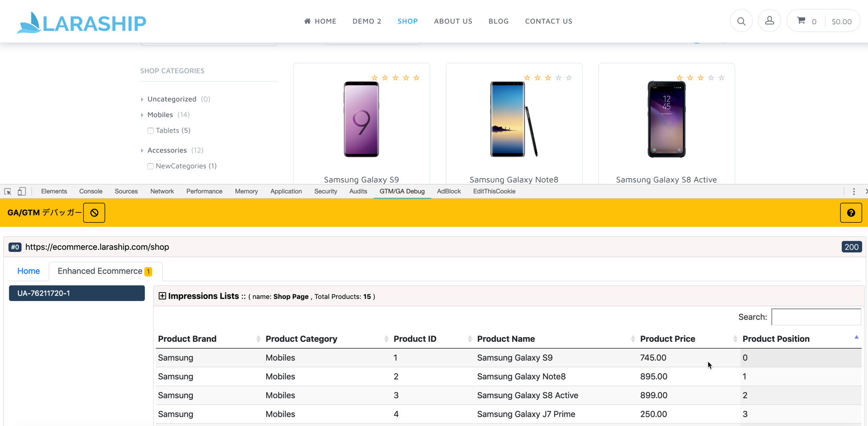
Task: Open the user account icon
Action: click(x=769, y=21)
